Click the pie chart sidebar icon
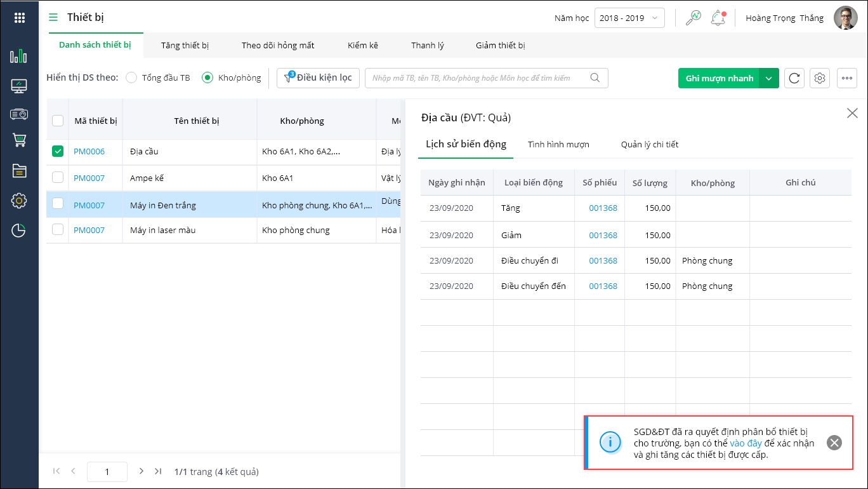Screen dimensions: 868x489 tap(19, 231)
